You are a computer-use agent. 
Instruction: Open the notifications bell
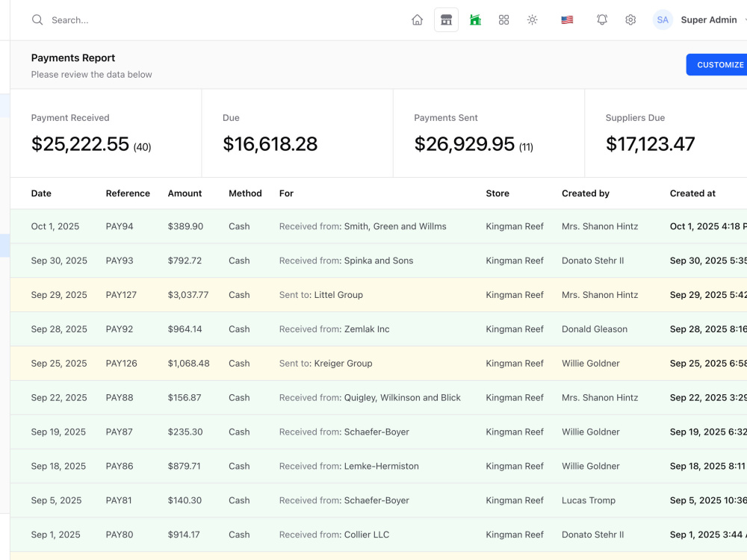click(601, 20)
